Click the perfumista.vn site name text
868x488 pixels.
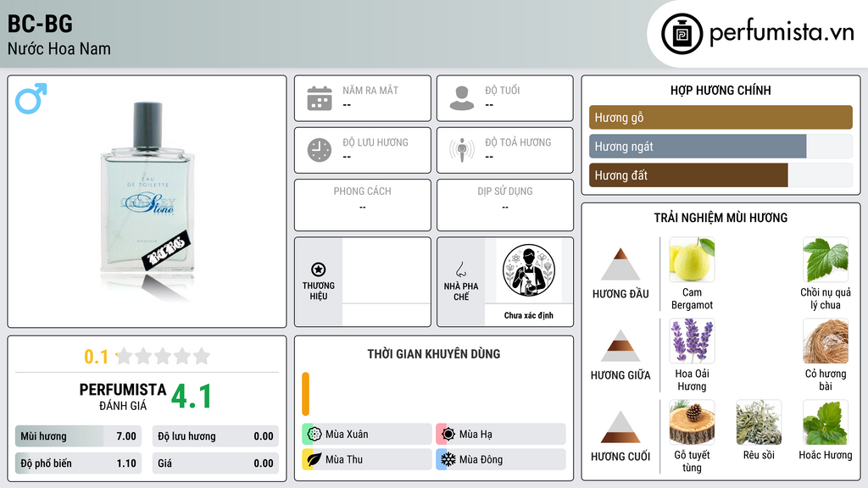coord(782,33)
